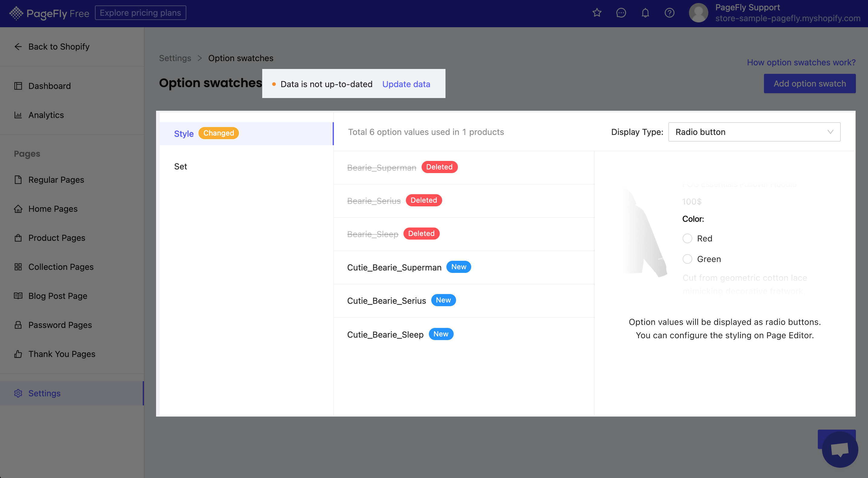This screenshot has height=478, width=868.
Task: Click the Blog Post Page book icon
Action: point(18,296)
